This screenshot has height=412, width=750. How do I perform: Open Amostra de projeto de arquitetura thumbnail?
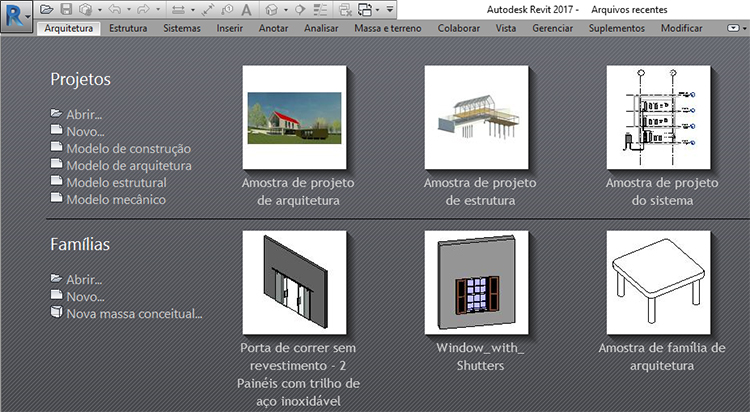(295, 117)
